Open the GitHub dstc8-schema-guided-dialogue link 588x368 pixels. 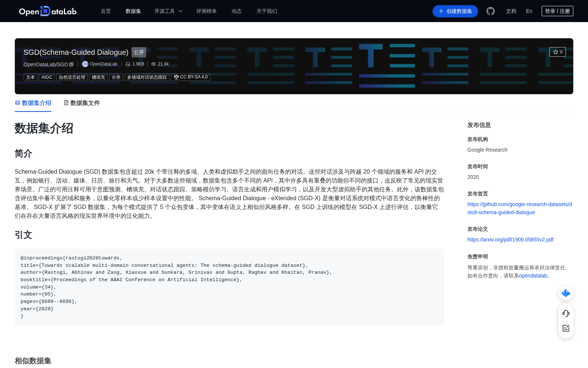[x=520, y=208]
